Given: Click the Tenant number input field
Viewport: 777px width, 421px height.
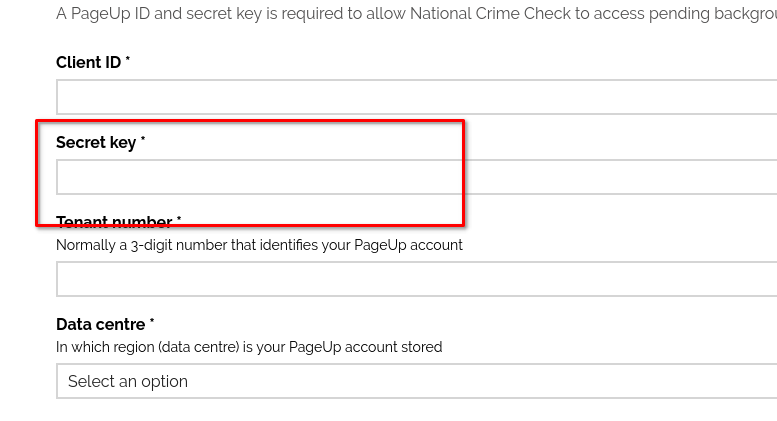Looking at the screenshot, I should (x=416, y=279).
